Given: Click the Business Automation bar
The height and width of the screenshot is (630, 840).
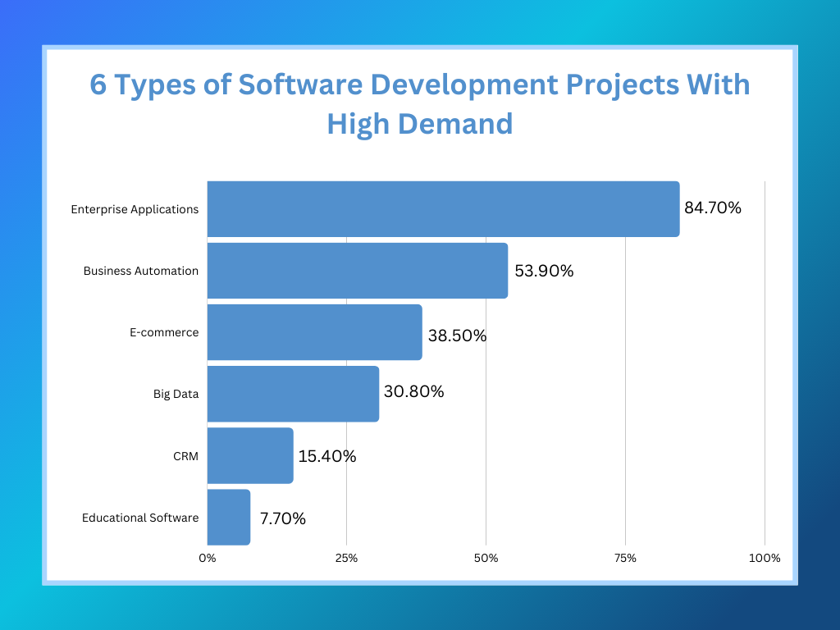Looking at the screenshot, I should [x=357, y=271].
